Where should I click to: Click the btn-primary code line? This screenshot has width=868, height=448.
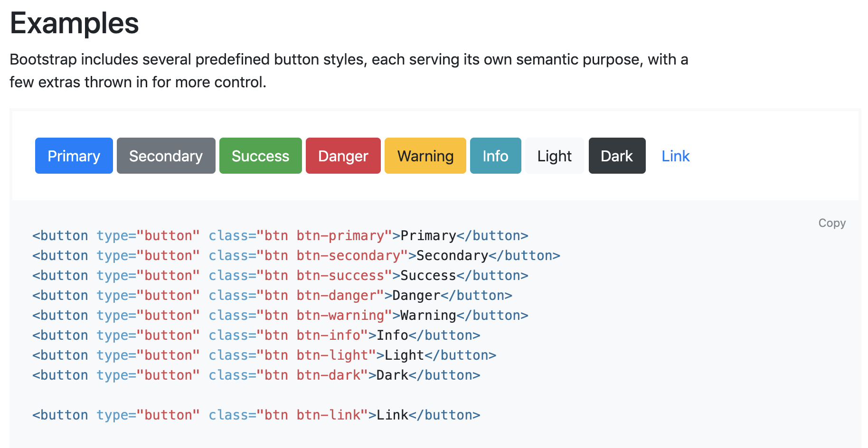tap(280, 236)
